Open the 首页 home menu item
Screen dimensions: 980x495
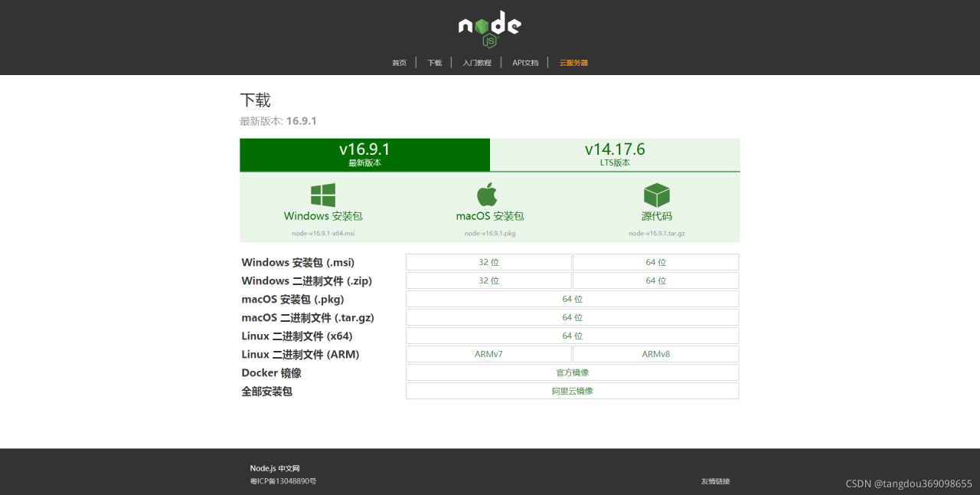point(400,63)
